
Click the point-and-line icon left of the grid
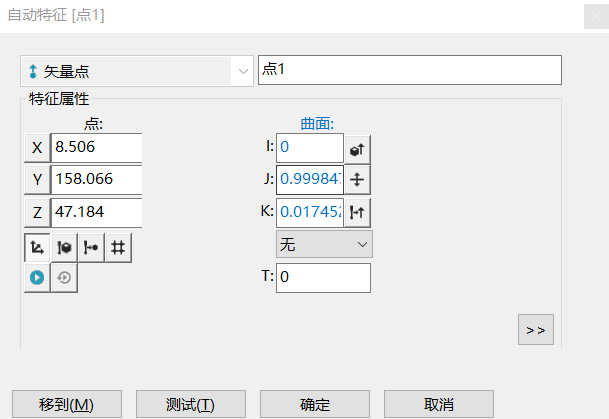click(91, 247)
